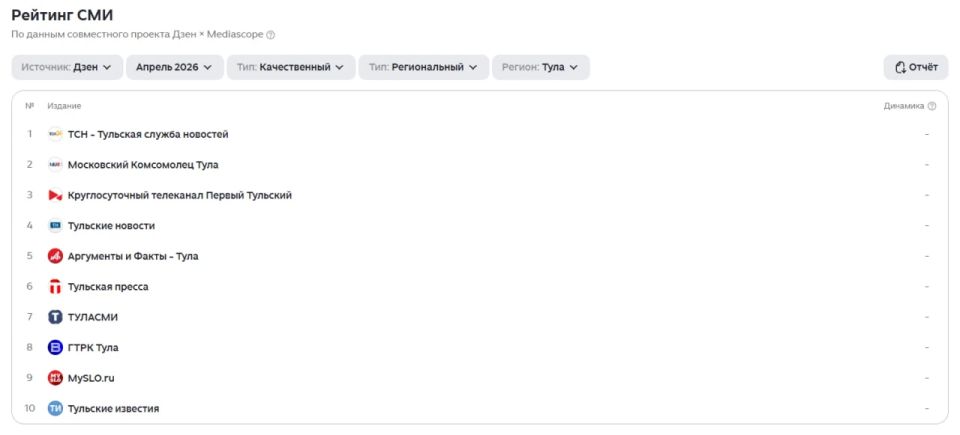Click the Отчёт report button
Viewport: 960px width, 435px height.
[x=916, y=67]
